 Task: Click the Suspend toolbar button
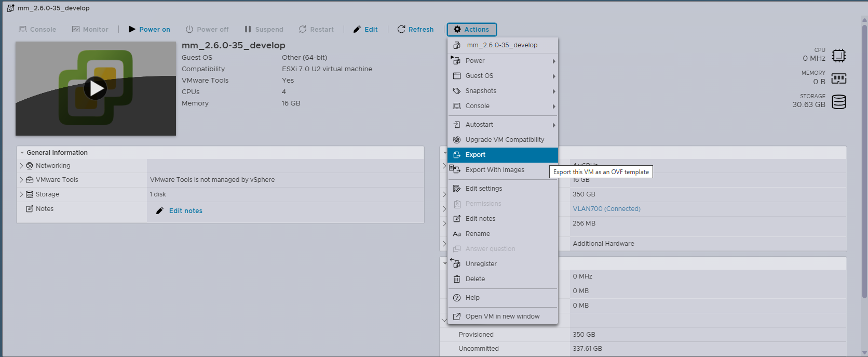click(264, 30)
